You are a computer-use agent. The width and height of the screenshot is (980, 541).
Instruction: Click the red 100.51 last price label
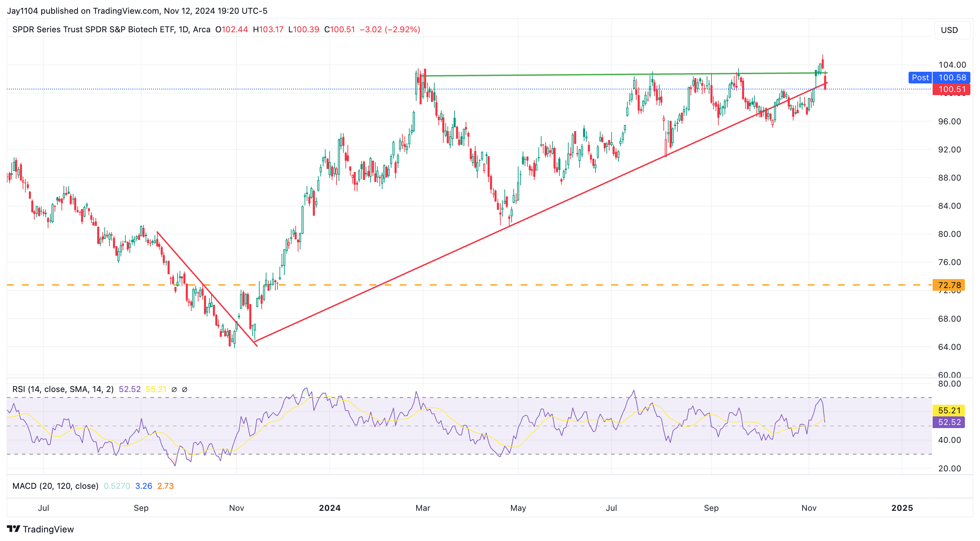951,89
